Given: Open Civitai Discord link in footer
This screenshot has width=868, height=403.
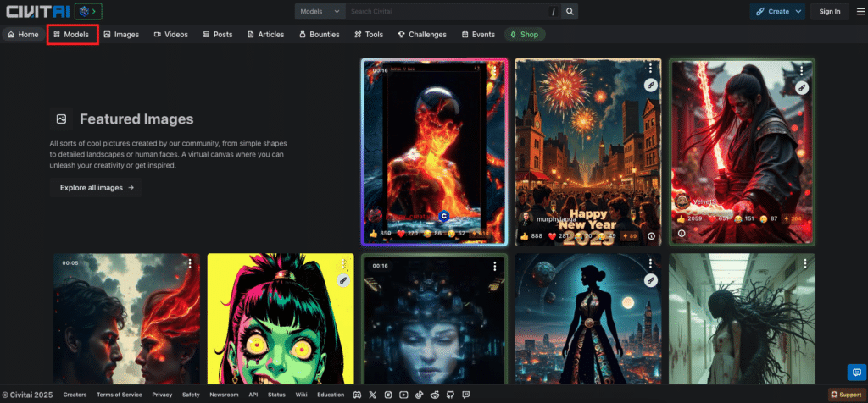Looking at the screenshot, I should click(357, 395).
